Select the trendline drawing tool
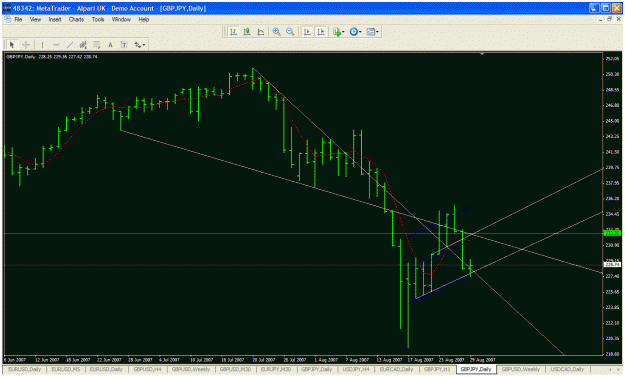The width and height of the screenshot is (625, 377). 69,45
